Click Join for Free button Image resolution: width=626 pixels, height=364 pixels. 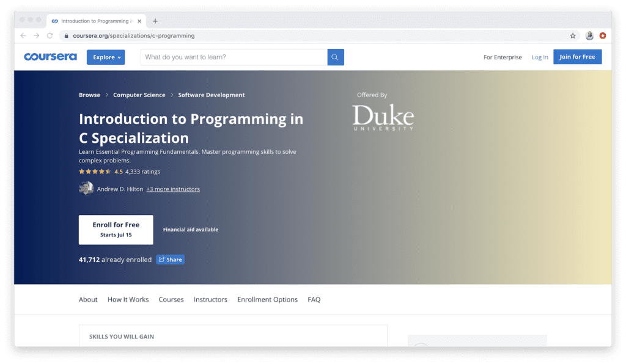point(577,57)
